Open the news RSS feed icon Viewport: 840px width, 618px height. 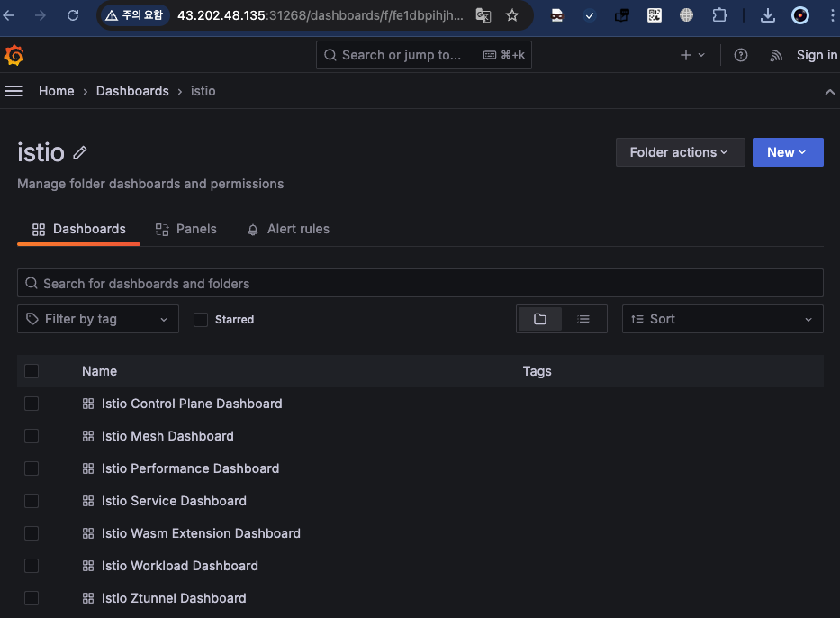click(776, 55)
